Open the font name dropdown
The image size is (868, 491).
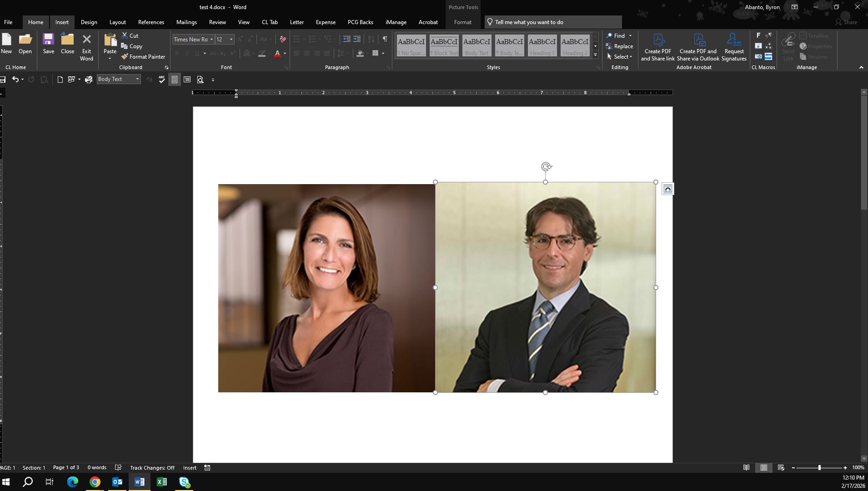[211, 40]
